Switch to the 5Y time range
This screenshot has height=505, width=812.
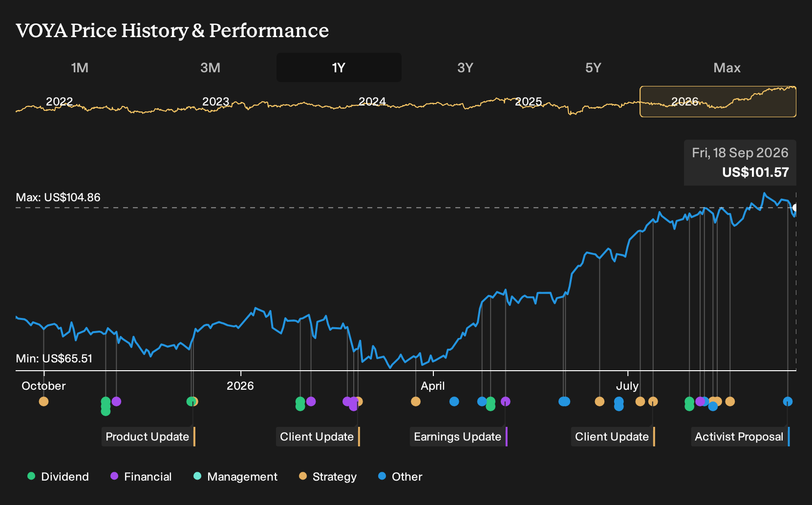tap(593, 67)
